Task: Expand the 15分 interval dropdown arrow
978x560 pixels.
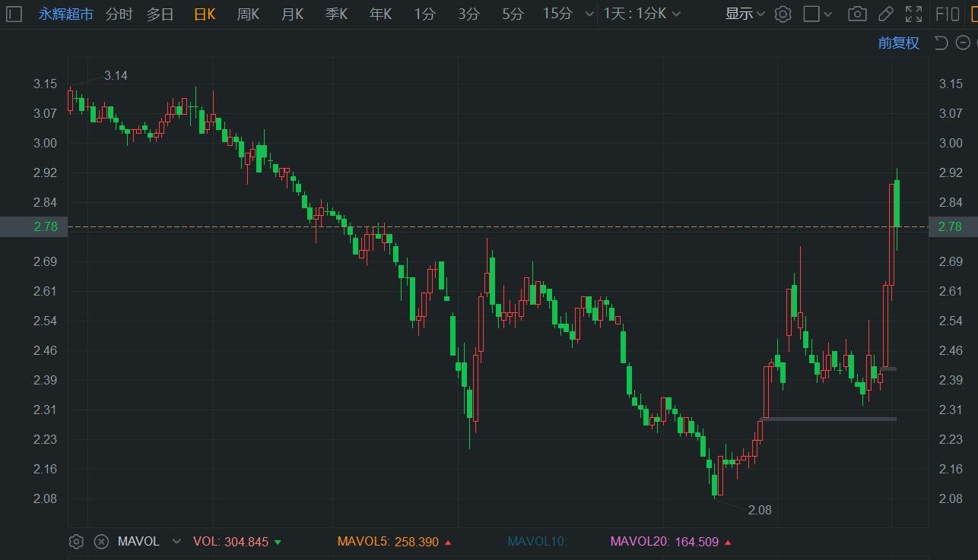Action: [x=589, y=14]
